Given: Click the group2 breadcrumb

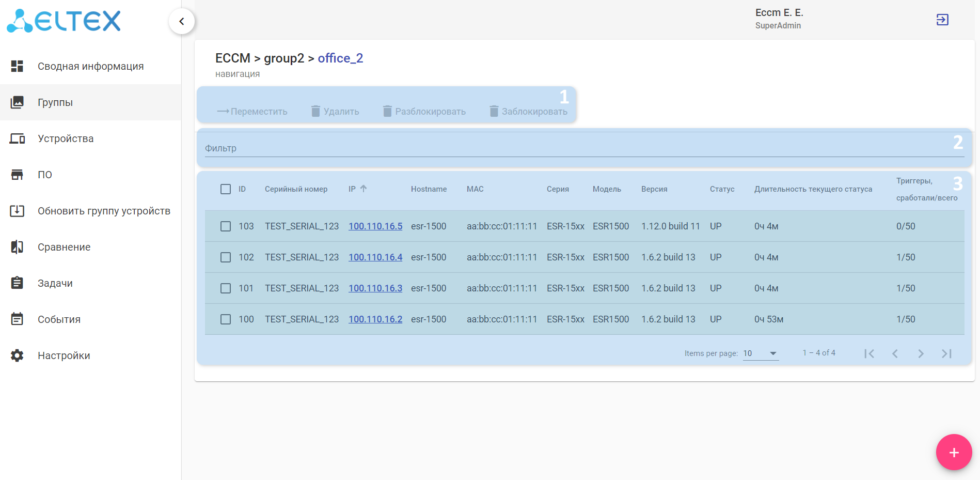Looking at the screenshot, I should (x=284, y=58).
